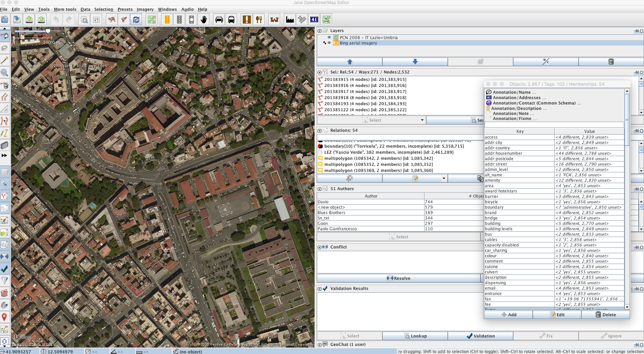The height and width of the screenshot is (354, 644).
Task: Click the redo arrow icon
Action: [69, 20]
